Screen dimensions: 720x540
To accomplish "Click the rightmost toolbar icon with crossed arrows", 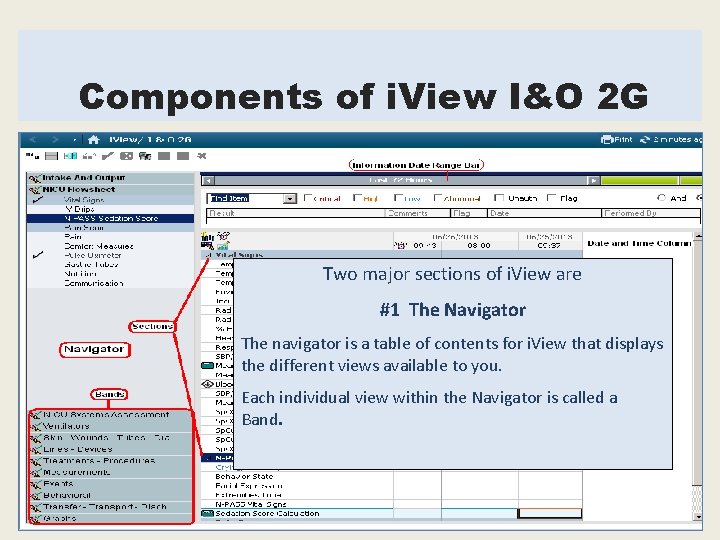I will pyautogui.click(x=202, y=156).
